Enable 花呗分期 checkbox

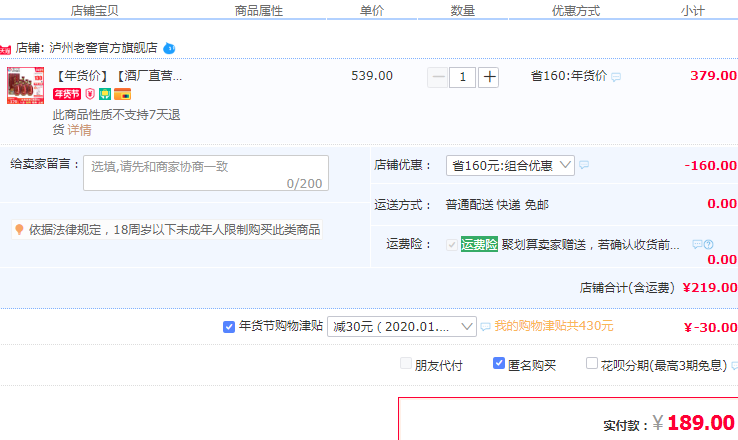pyautogui.click(x=592, y=363)
